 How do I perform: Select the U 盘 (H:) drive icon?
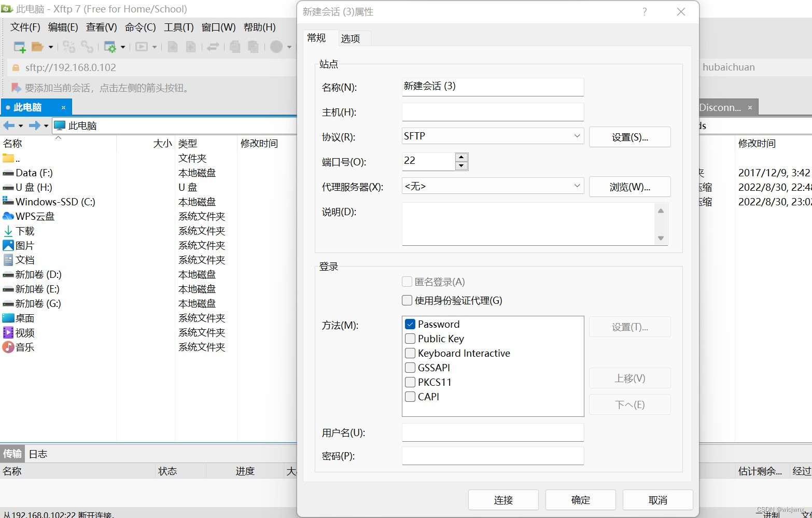tap(8, 187)
